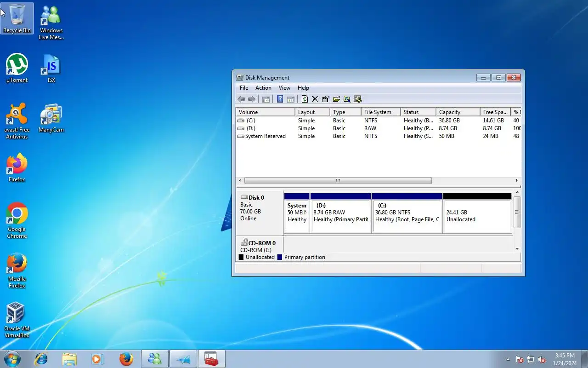This screenshot has width=588, height=368.
Task: Click the down arrow of disk pane scrollbar
Action: (x=517, y=249)
